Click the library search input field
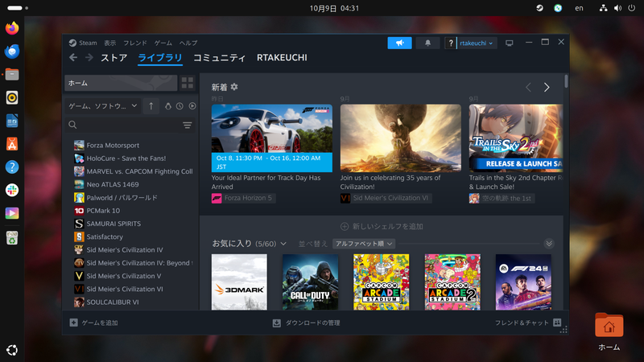The image size is (644, 362). point(130,125)
